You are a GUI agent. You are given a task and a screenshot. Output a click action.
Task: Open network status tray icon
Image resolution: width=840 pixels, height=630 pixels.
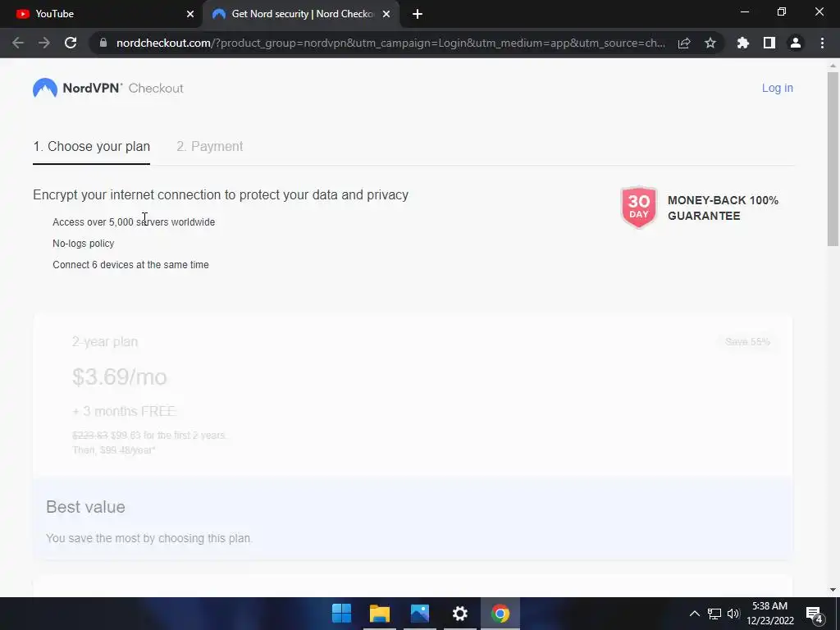pos(714,614)
